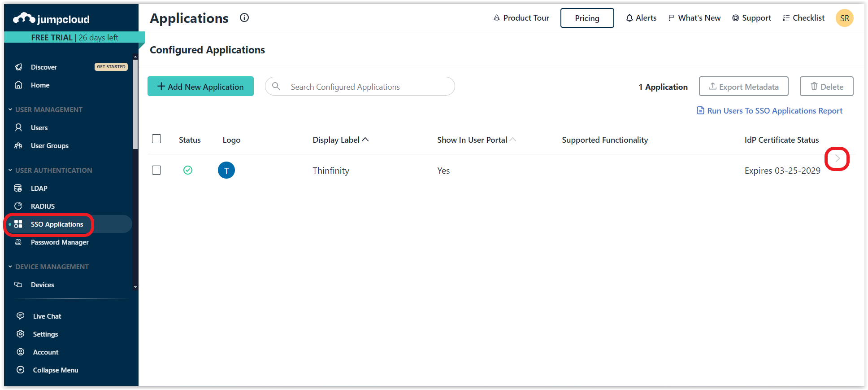Click the search magnifier icon
Image resolution: width=868 pixels, height=390 pixels.
[276, 86]
